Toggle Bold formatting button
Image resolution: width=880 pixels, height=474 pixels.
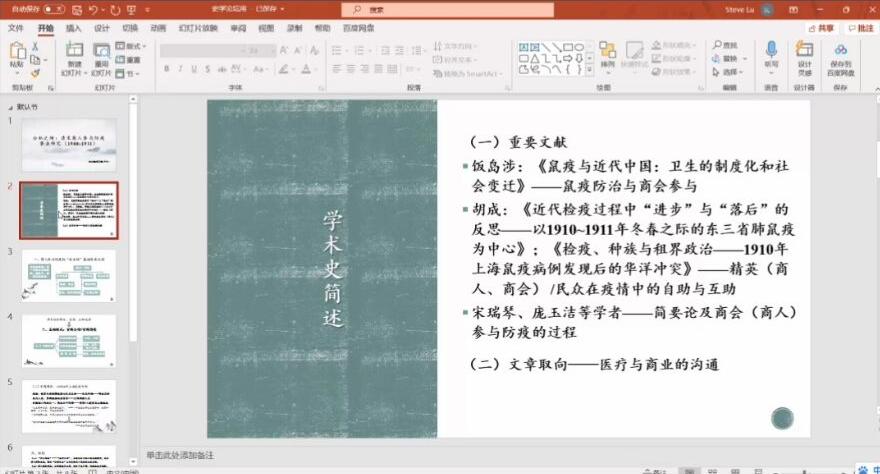click(x=167, y=69)
